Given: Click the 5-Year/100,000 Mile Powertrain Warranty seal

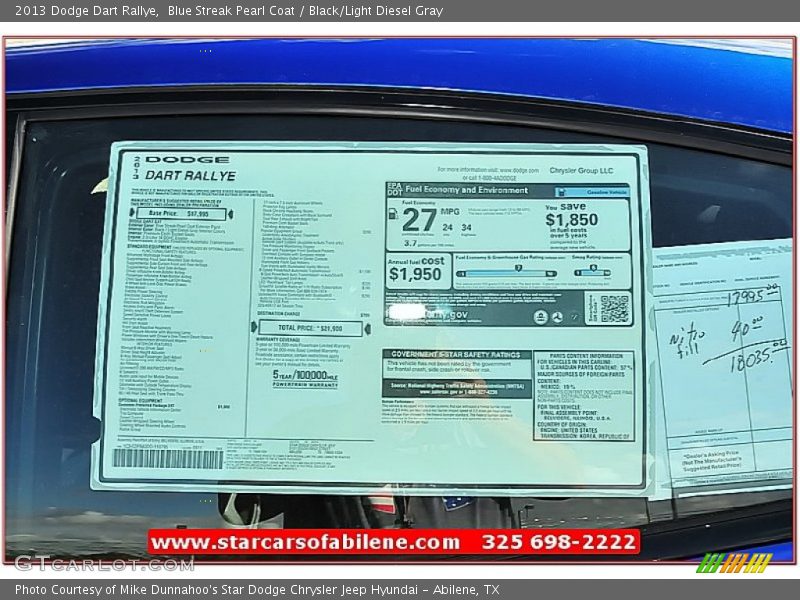Looking at the screenshot, I should (x=303, y=377).
